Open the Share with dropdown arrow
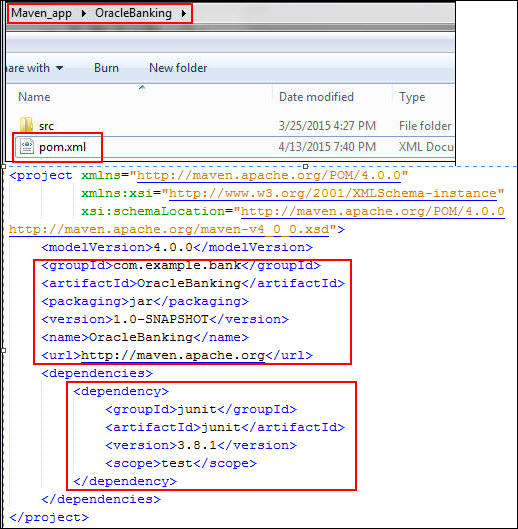 [x=59, y=68]
